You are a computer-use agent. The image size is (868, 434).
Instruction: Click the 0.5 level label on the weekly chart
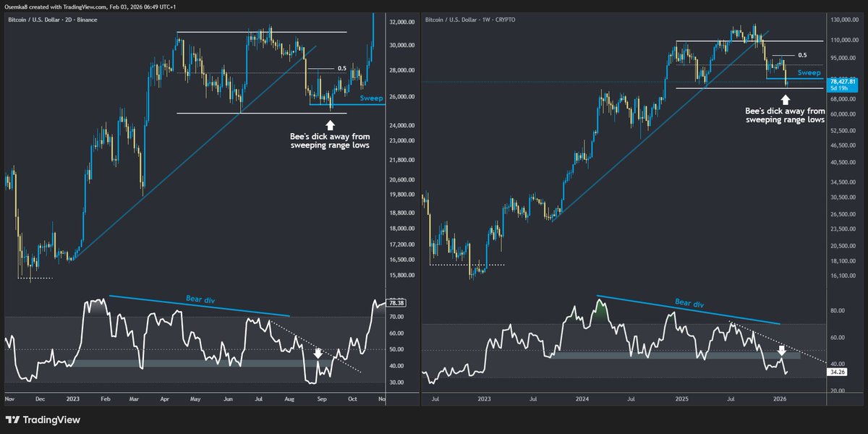[x=802, y=55]
